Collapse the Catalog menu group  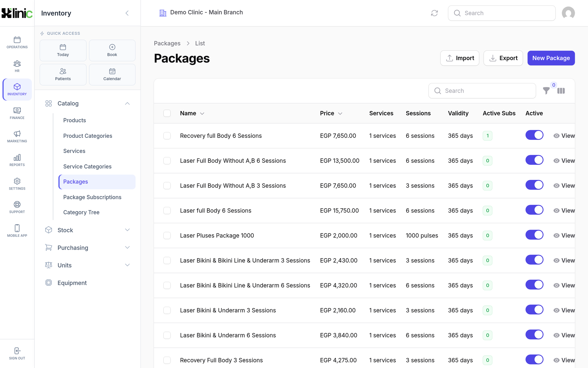(87, 103)
